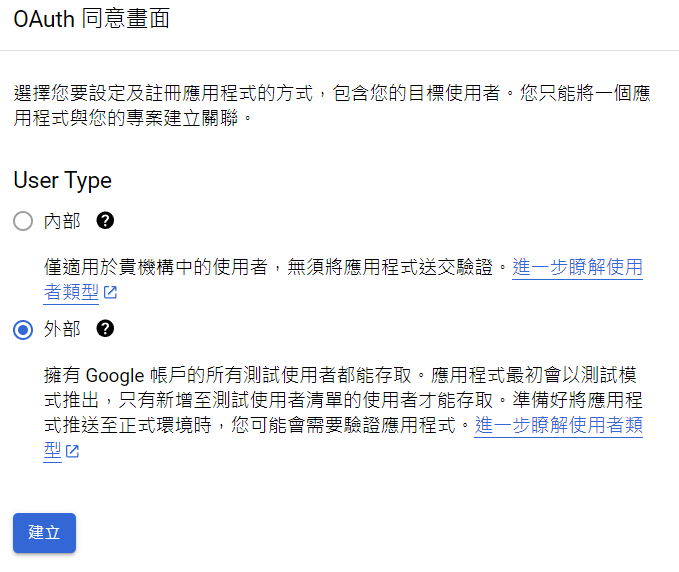This screenshot has width=679, height=572.
Task: Click the intro paragraph starting with 選擇您要設定
Action: click(332, 105)
